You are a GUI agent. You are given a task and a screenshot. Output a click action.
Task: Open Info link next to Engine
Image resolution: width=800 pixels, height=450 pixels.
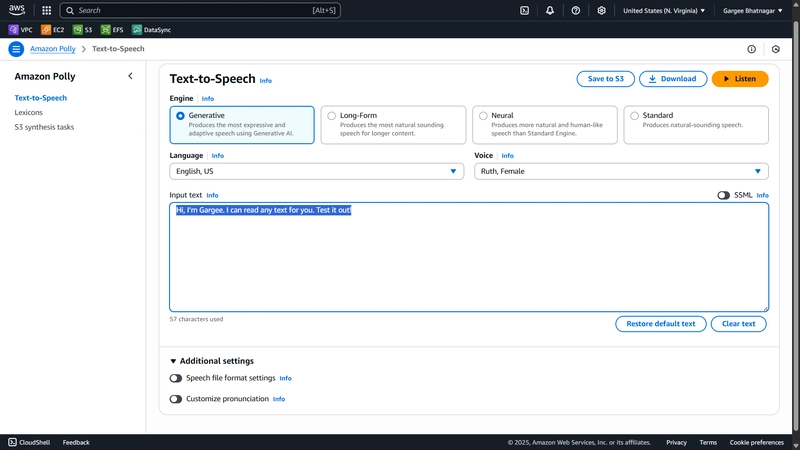point(208,98)
